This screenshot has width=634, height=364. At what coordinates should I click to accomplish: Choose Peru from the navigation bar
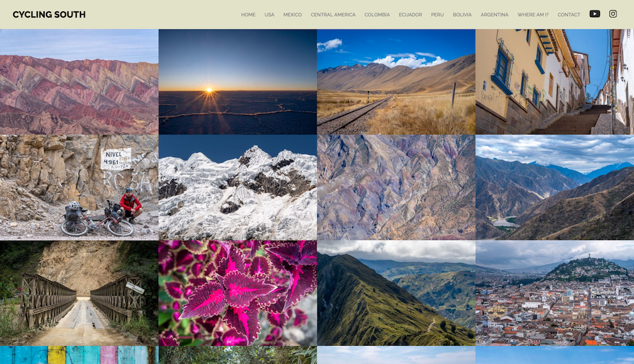pos(437,14)
